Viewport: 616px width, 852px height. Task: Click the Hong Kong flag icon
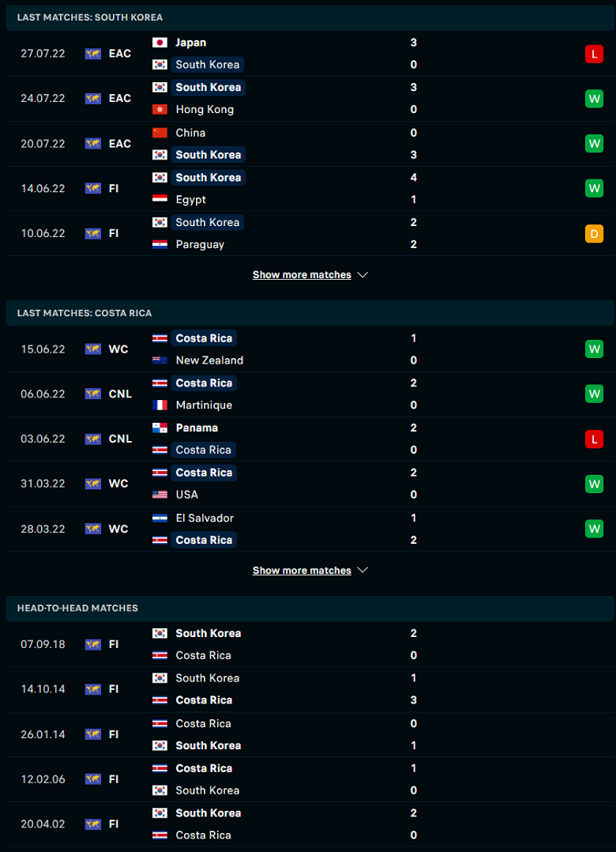tap(160, 109)
